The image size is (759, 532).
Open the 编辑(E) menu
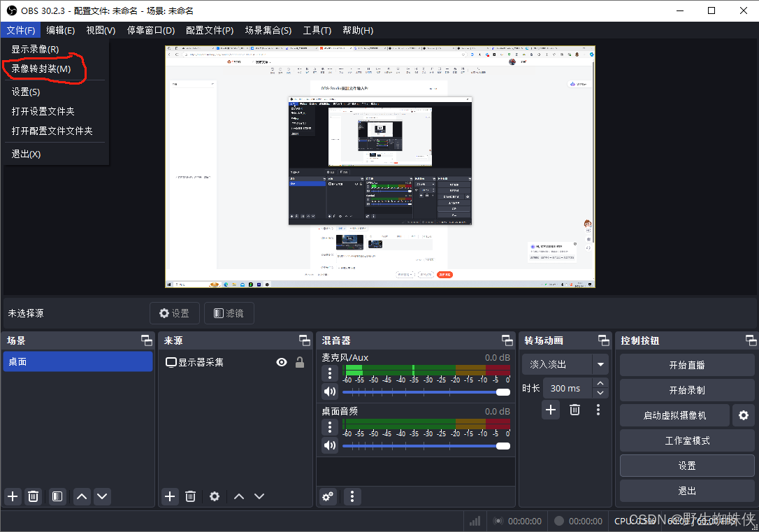click(x=61, y=30)
